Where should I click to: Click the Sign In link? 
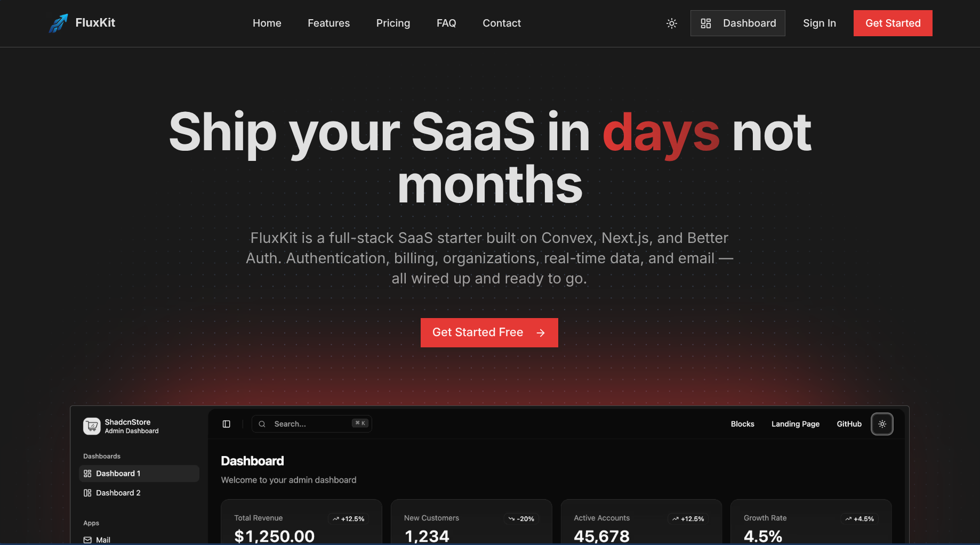tap(820, 23)
